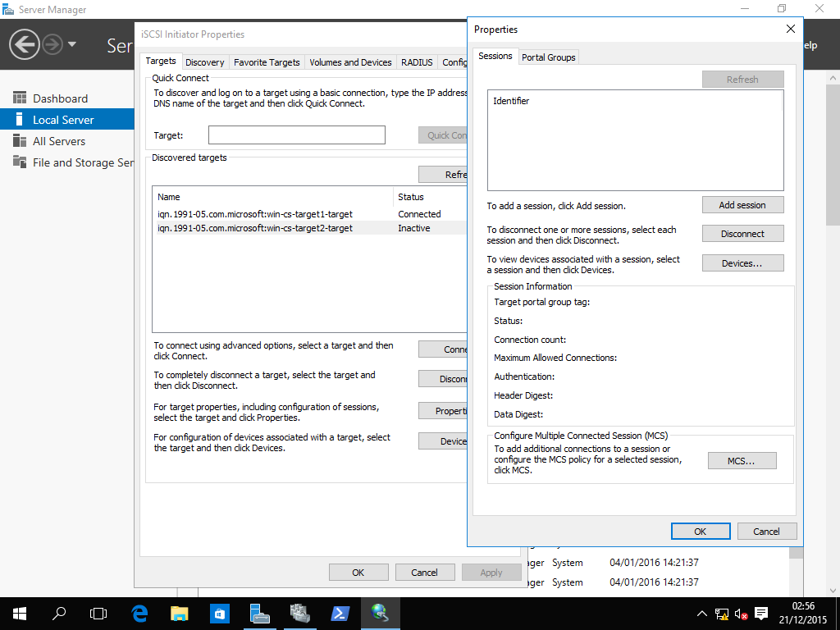Screen dimensions: 840x630
Task: Open Windows Store taskbar icon
Action: coord(220,613)
